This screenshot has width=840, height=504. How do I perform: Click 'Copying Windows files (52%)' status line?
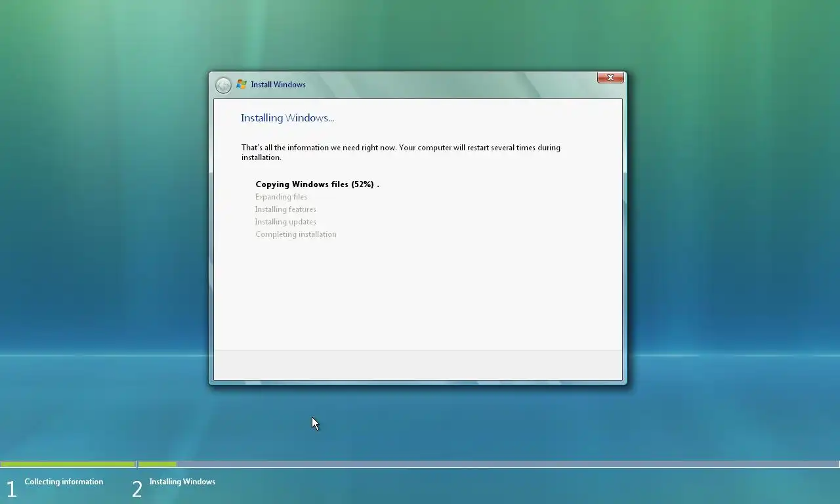317,184
